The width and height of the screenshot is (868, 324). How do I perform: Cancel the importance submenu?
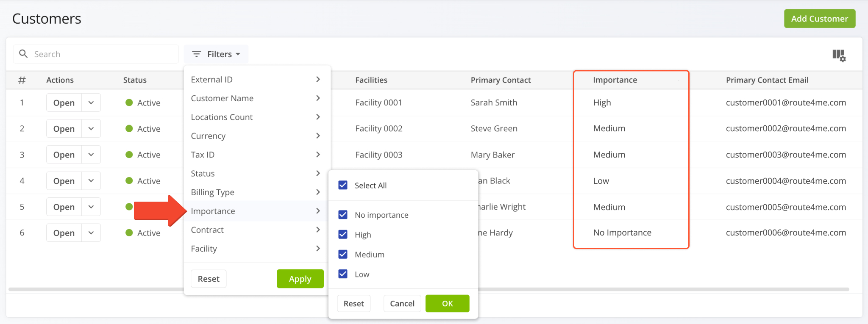402,303
